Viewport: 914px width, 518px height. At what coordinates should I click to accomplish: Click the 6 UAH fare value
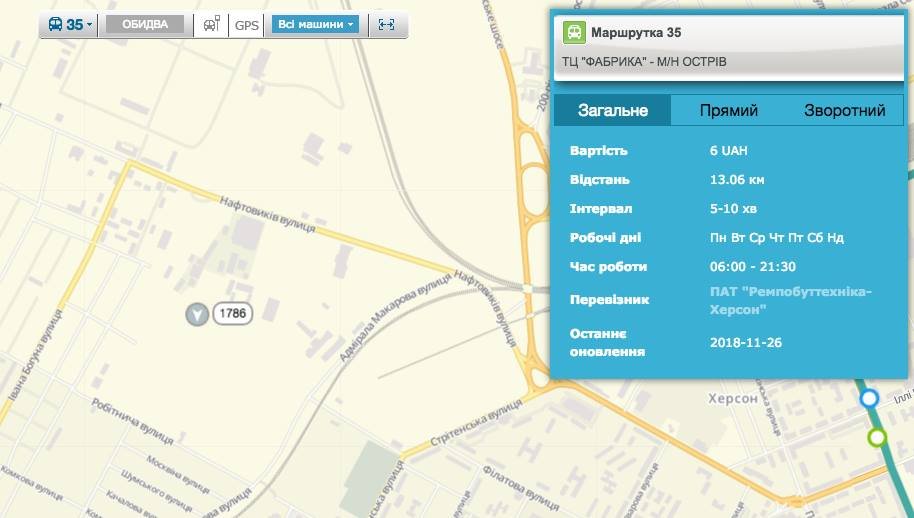[729, 150]
